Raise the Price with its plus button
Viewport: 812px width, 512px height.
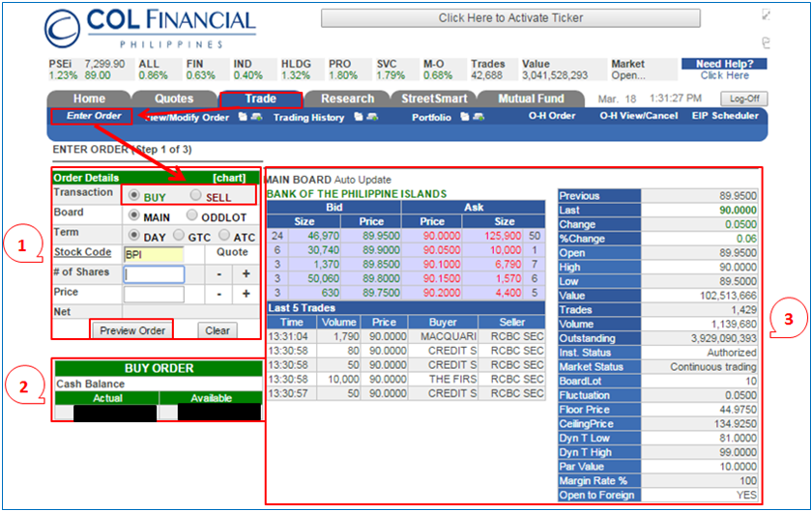point(246,294)
